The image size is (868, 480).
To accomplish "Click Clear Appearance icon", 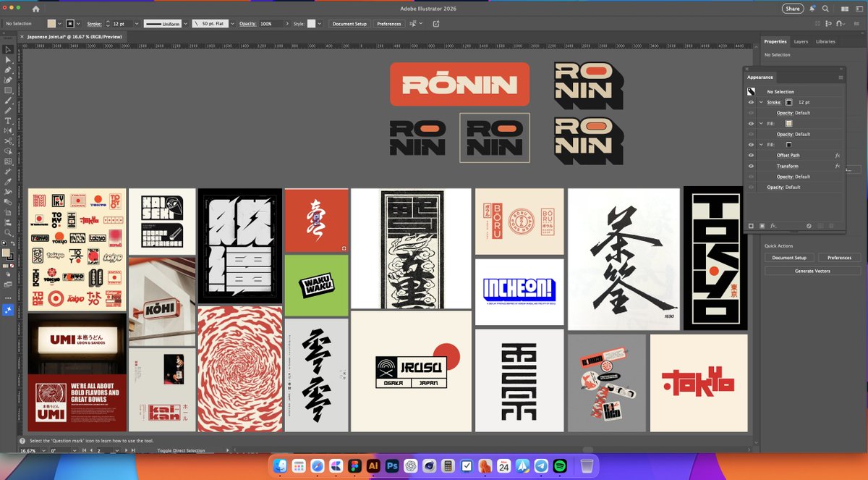I will (x=809, y=226).
